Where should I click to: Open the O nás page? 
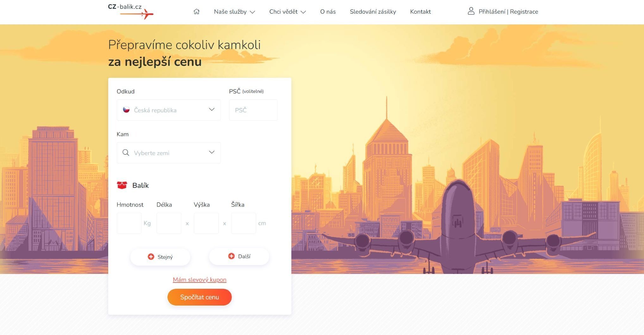328,12
